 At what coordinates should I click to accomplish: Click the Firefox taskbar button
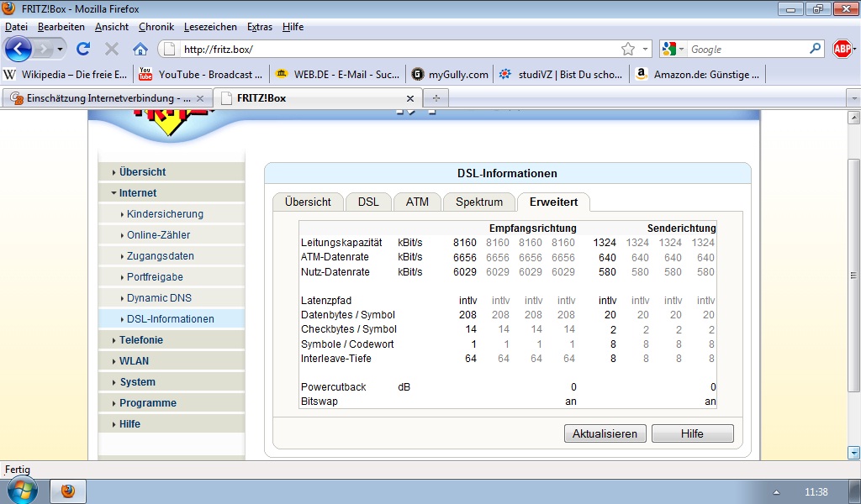pos(68,491)
